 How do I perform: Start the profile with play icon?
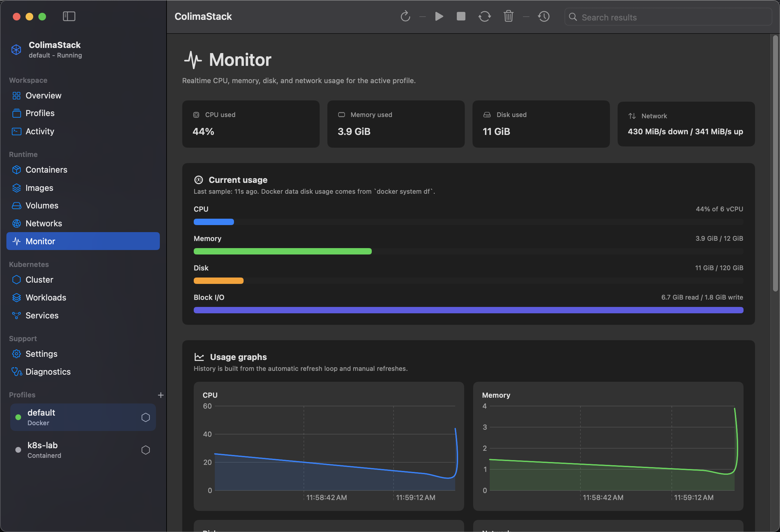click(439, 16)
